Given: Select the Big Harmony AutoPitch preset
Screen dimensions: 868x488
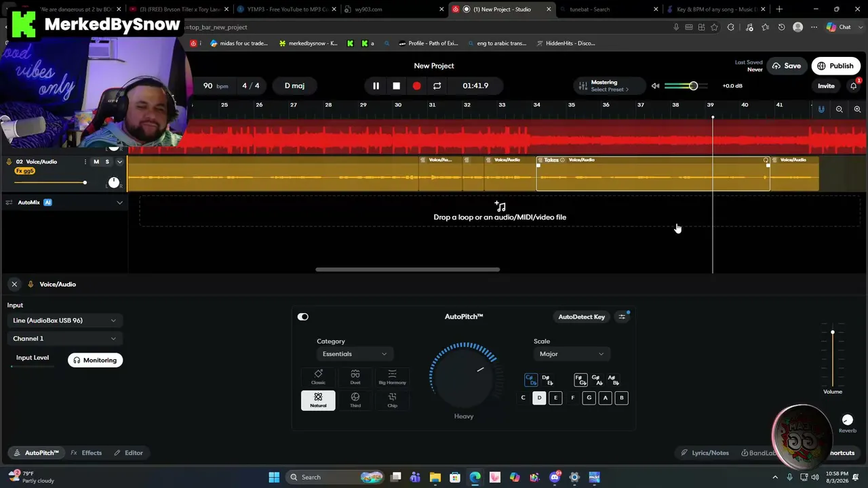Looking at the screenshot, I should (x=392, y=378).
